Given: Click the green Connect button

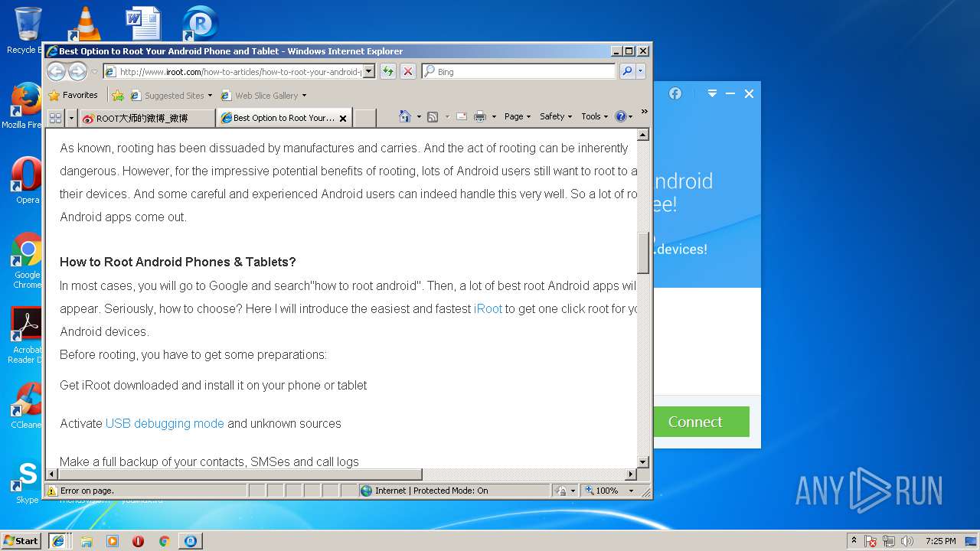Looking at the screenshot, I should (x=695, y=422).
